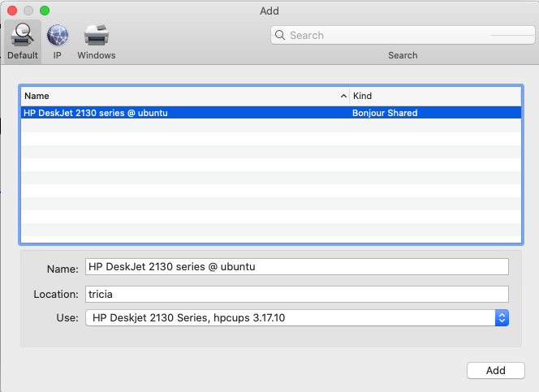539x392 pixels.
Task: Edit the Location field containing tricia
Action: 297,294
